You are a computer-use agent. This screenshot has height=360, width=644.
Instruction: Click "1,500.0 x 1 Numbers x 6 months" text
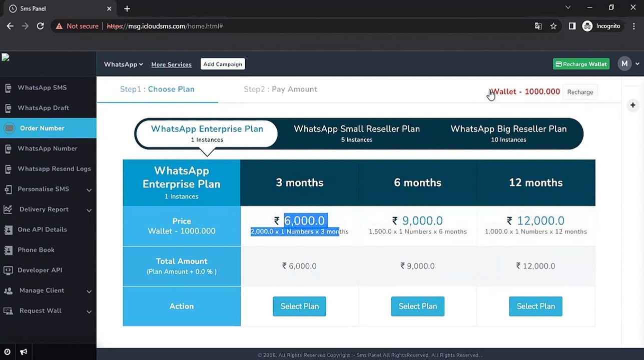tap(418, 232)
